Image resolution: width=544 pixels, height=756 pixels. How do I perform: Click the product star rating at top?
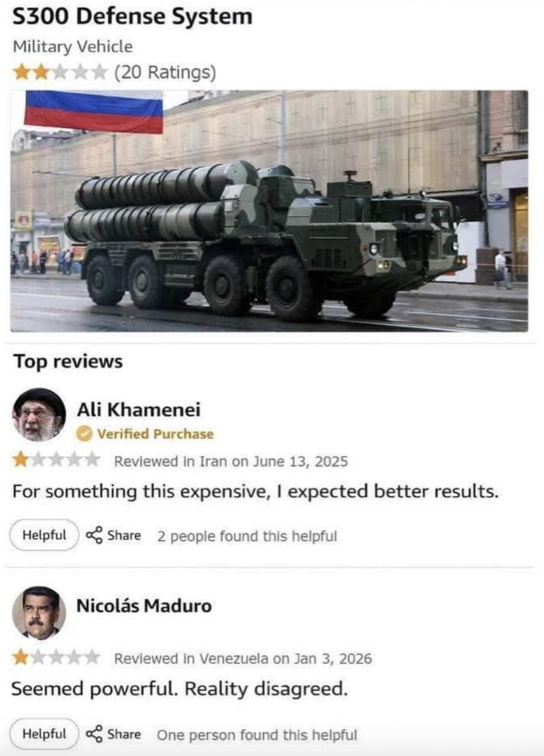[x=60, y=72]
